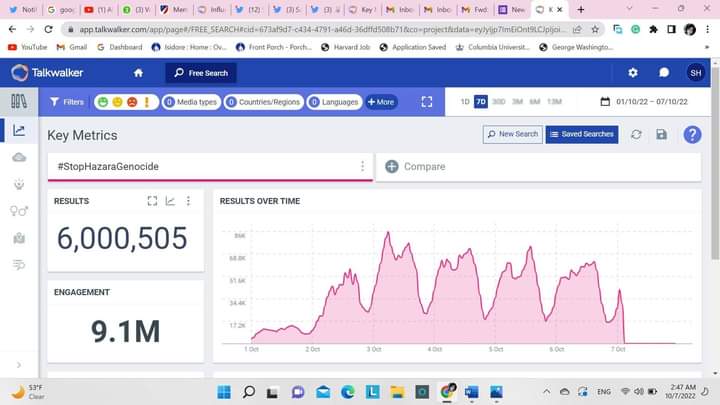Select the #StopHazaraGenocide topic tab

click(x=210, y=166)
